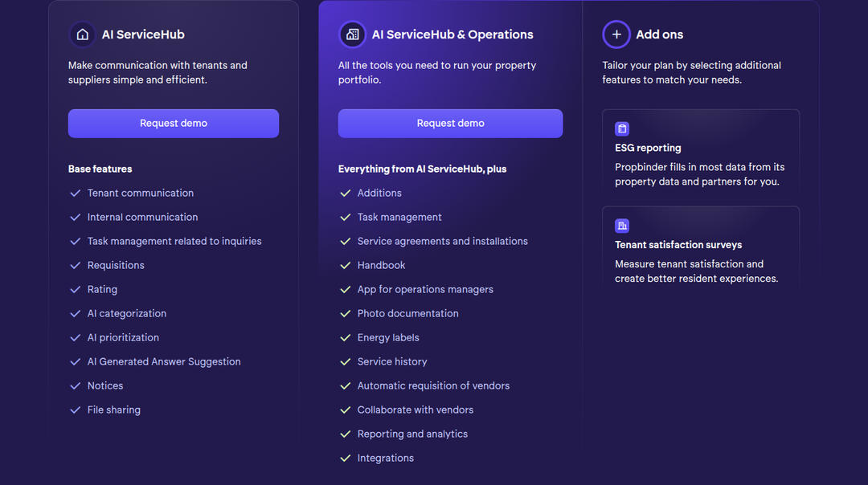Request demo for AI ServiceHub plan

(x=174, y=124)
